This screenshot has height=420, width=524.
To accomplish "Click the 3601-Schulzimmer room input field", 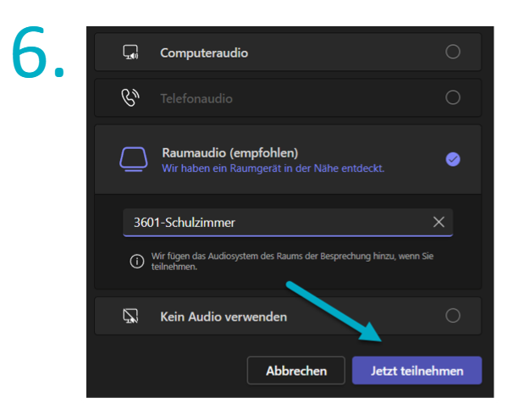I will tap(288, 223).
